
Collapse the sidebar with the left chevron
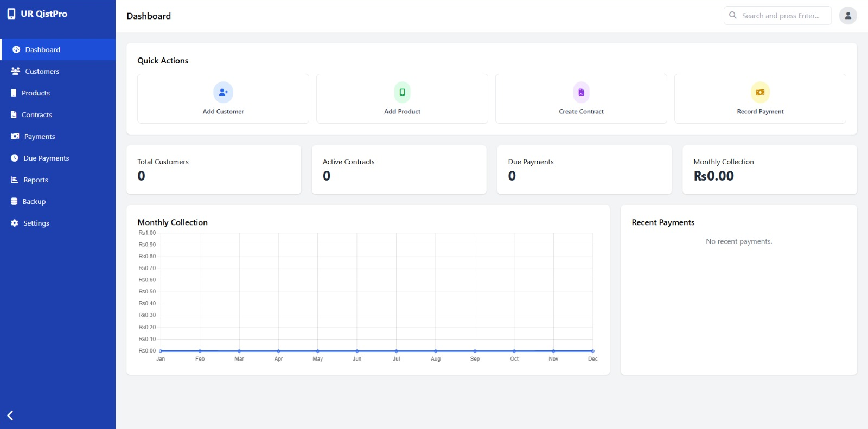point(10,415)
